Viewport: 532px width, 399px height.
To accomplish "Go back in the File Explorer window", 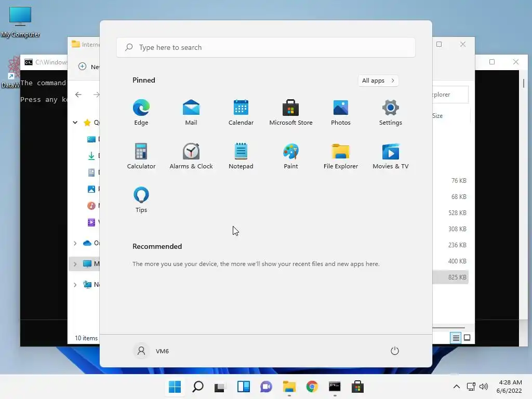I will (x=78, y=95).
